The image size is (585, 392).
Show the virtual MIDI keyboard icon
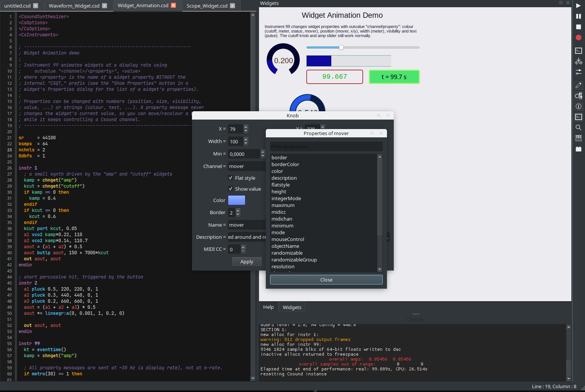point(578,138)
